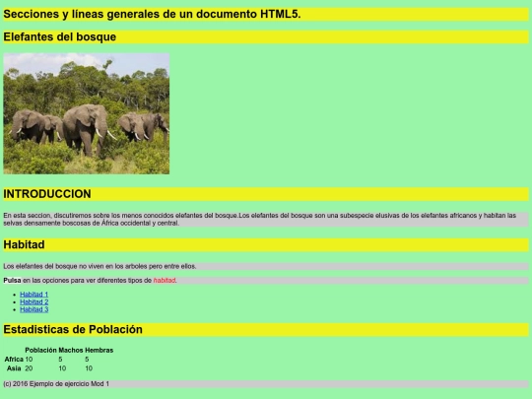The image size is (532, 399).
Task: Click the 'Población' table column header
Action: (40, 350)
